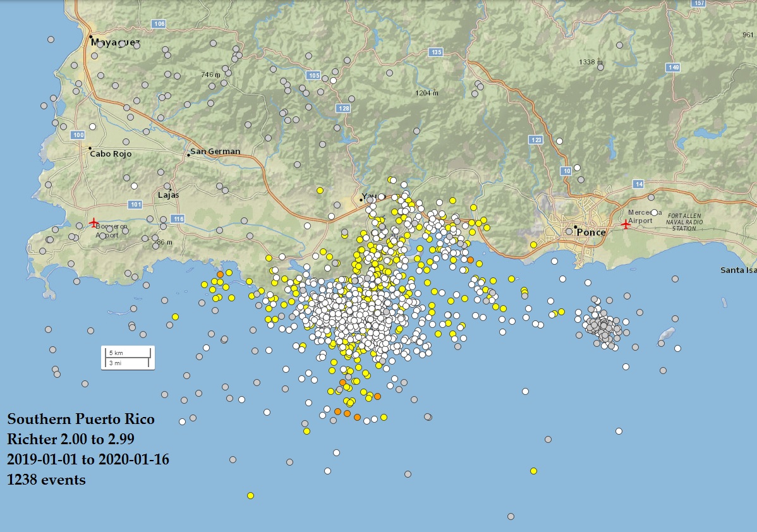
Task: Click the 5 km / 3 mi scale bar
Action: [128, 357]
